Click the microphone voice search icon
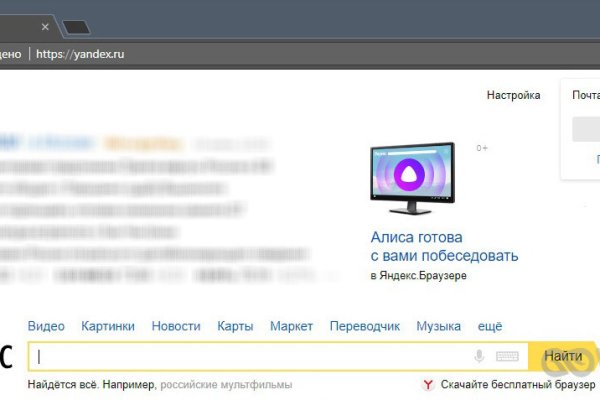This screenshot has width=600, height=400. pos(480,356)
